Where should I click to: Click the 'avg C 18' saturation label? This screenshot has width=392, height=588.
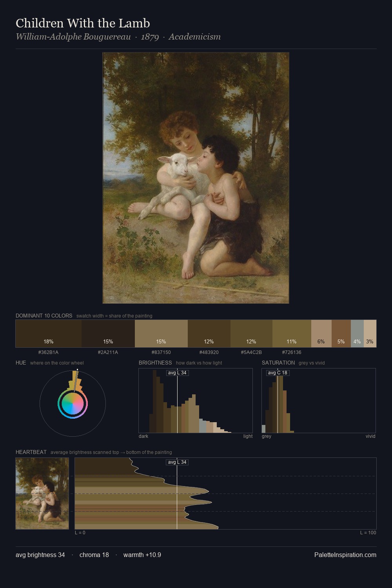point(278,373)
